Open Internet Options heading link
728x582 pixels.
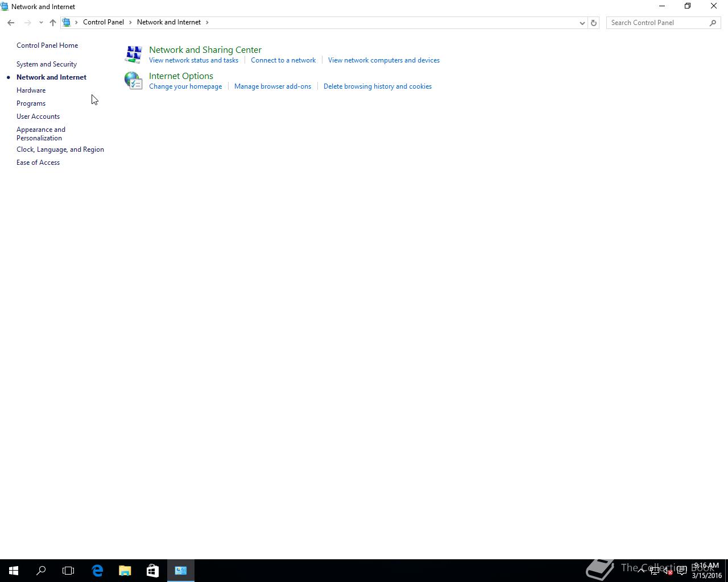(181, 76)
